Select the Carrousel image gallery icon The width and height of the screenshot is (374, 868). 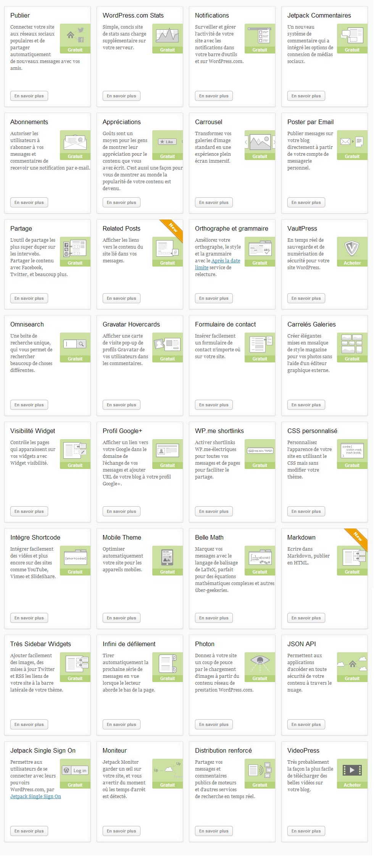260,142
